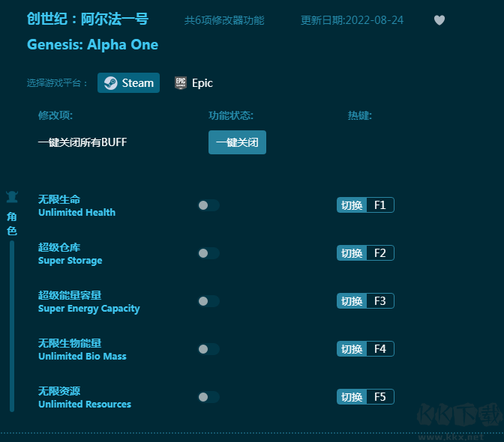This screenshot has width=504, height=442.
Task: Click the Genesis: Alpha One title
Action: pyautogui.click(x=92, y=45)
